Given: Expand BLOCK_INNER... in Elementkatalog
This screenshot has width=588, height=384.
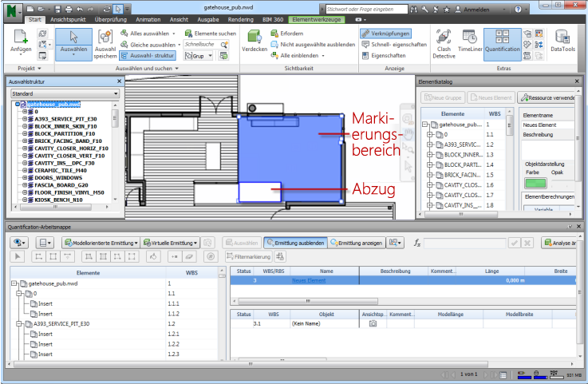Looking at the screenshot, I should coord(429,155).
